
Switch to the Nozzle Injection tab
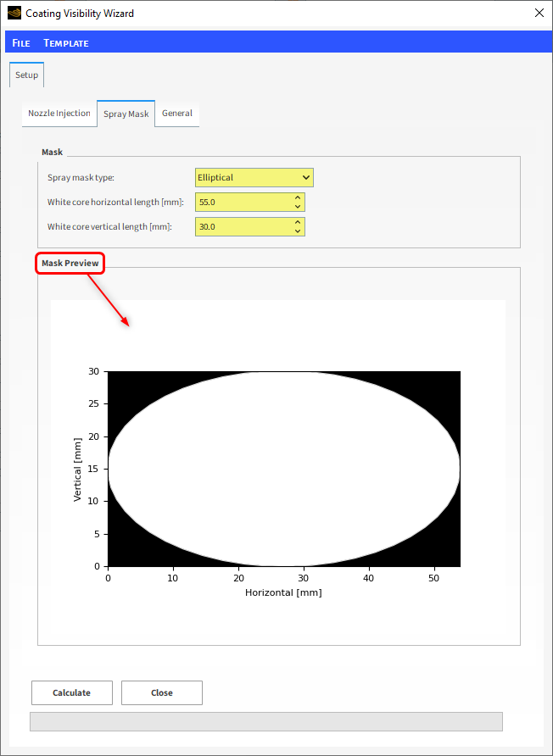[59, 114]
